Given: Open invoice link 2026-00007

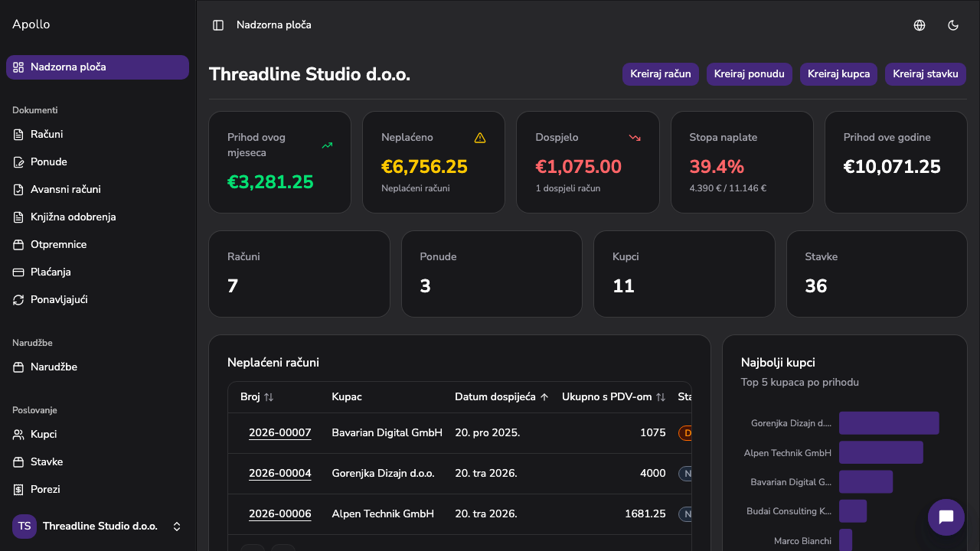Looking at the screenshot, I should click(280, 433).
